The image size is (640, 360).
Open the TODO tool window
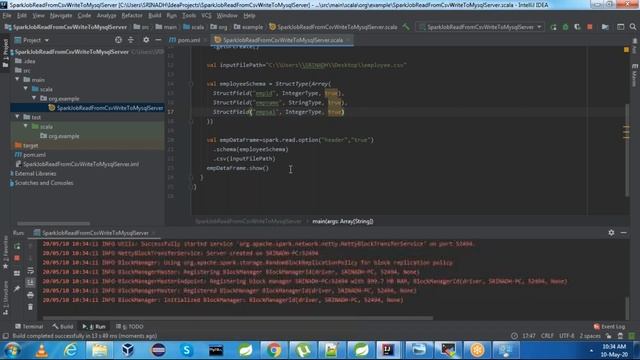tap(129, 327)
